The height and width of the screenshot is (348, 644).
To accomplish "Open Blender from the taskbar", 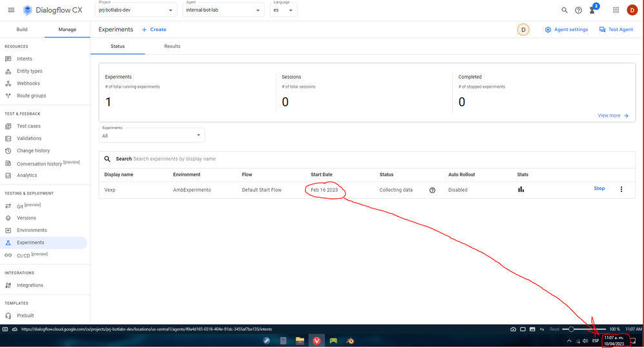I will point(350,341).
